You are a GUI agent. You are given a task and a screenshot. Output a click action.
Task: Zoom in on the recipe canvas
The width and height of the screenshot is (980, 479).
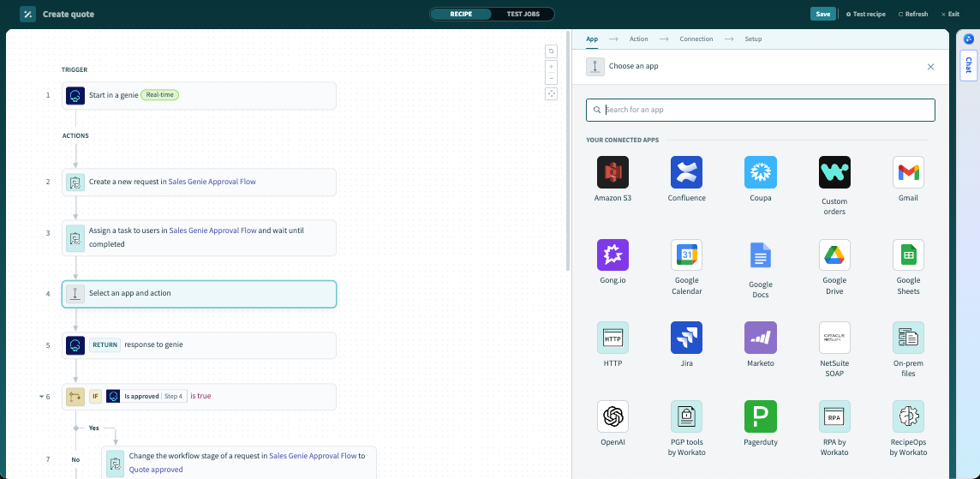(552, 66)
